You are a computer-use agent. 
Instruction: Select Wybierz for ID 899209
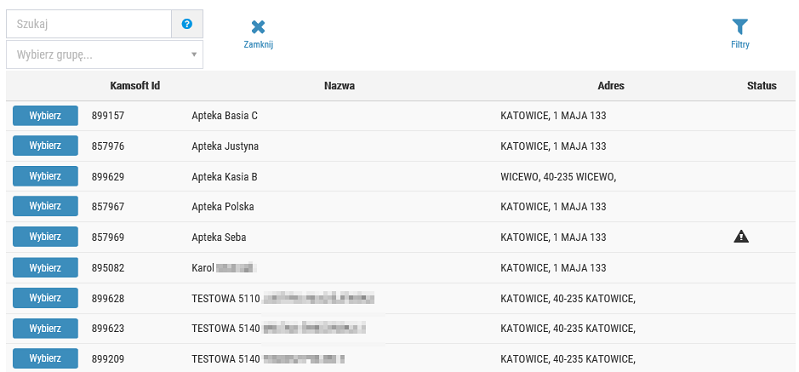point(45,358)
